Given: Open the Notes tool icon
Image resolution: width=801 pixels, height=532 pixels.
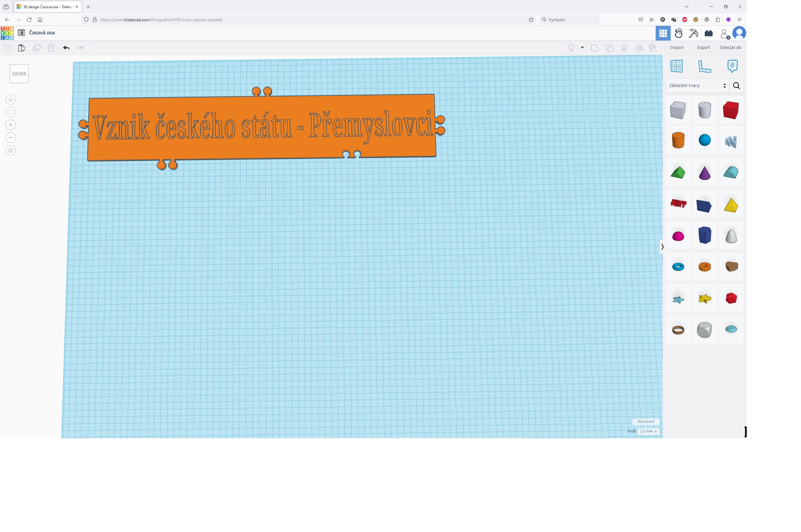Looking at the screenshot, I should coord(732,66).
